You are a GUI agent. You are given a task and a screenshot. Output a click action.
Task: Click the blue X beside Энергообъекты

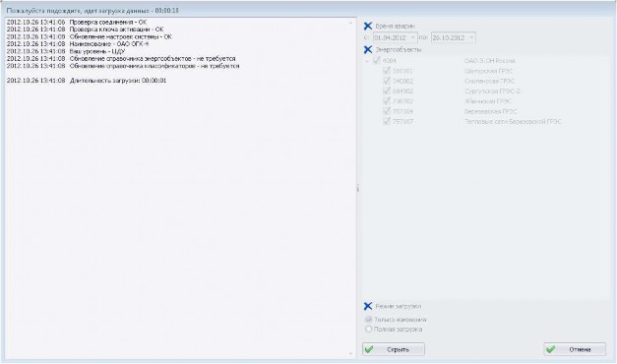click(367, 49)
